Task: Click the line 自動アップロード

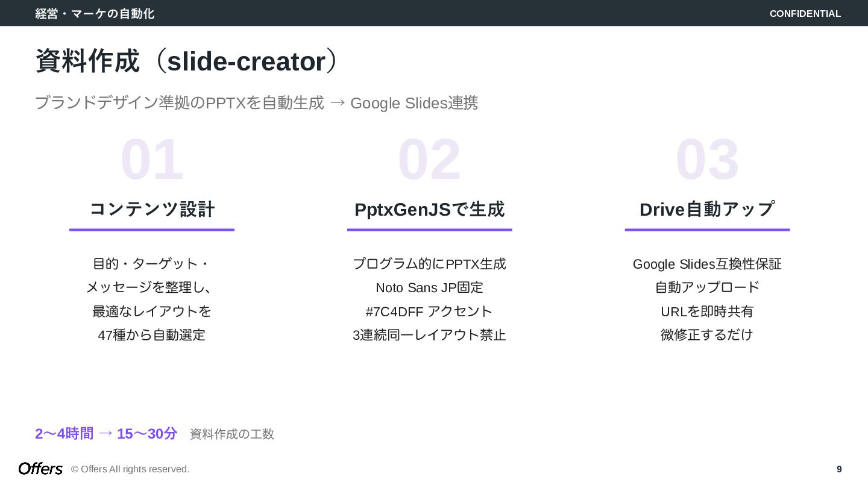Action: (707, 287)
